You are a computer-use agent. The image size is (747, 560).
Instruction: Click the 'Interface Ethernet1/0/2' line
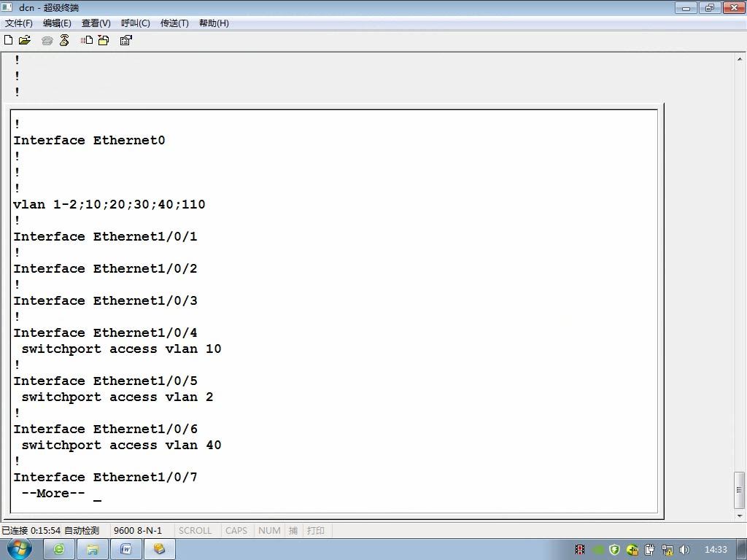click(105, 268)
